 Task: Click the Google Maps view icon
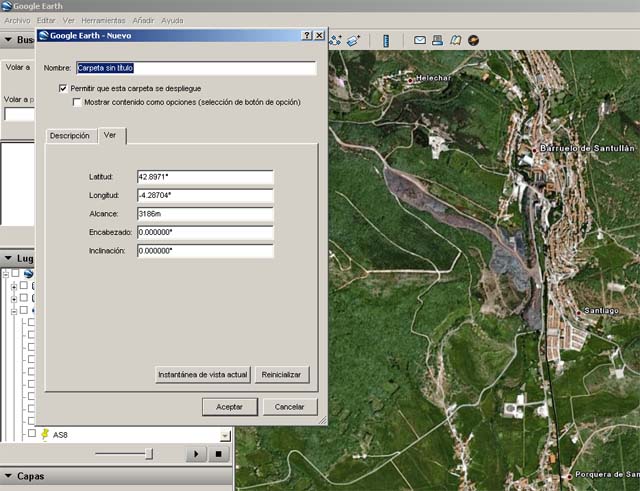tap(456, 40)
